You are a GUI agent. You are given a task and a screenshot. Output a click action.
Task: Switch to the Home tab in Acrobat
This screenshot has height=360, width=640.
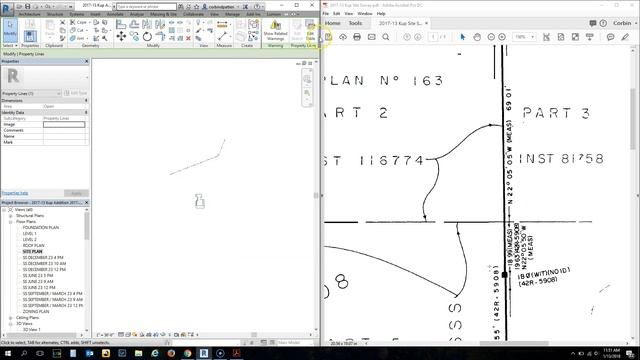[333, 23]
